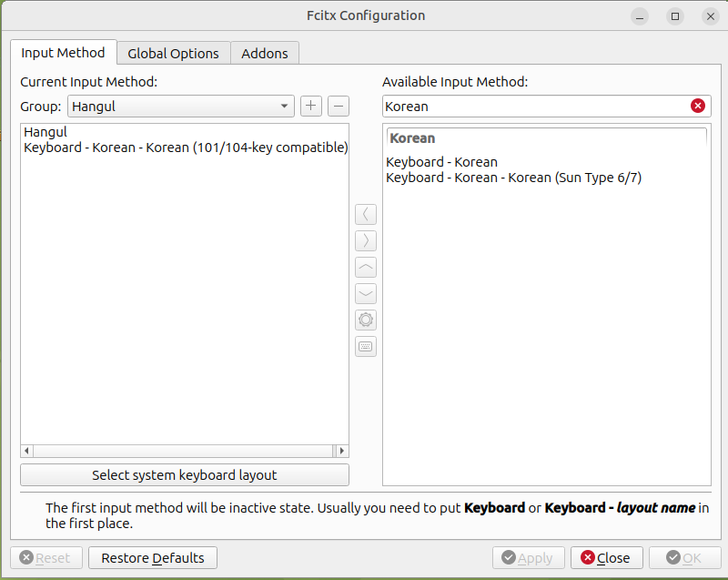This screenshot has height=580, width=728.
Task: Open the Group dropdown showing Hangul
Action: pyautogui.click(x=181, y=107)
